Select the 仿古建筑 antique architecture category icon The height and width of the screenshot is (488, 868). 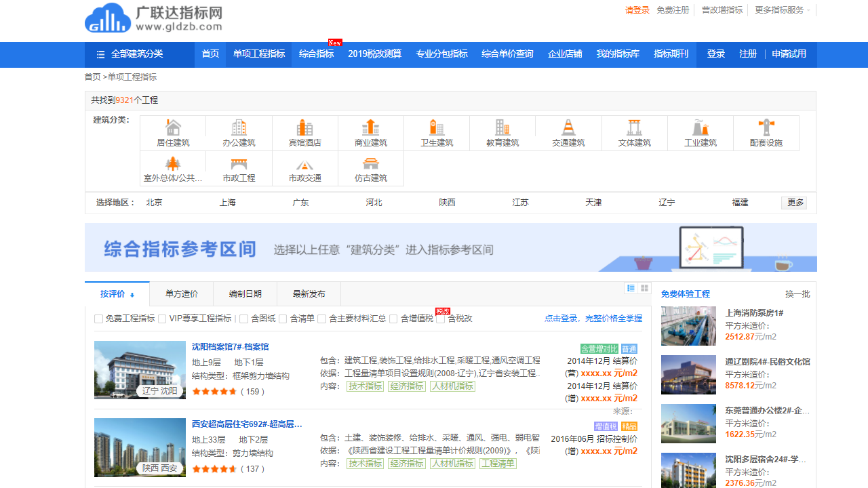pos(370,168)
